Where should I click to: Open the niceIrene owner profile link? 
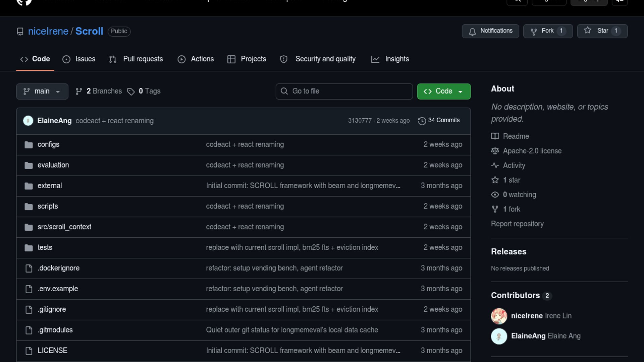coord(48,31)
